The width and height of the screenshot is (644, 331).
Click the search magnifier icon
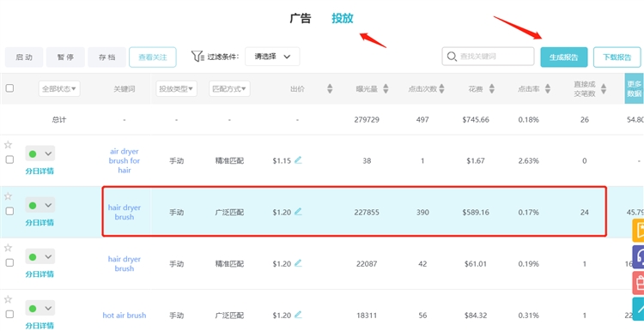tap(452, 57)
